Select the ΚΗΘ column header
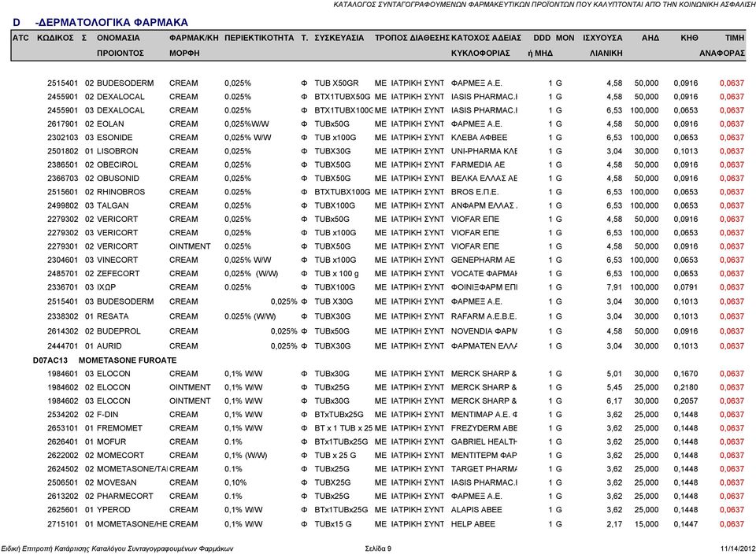The image size is (756, 554). coord(689,38)
